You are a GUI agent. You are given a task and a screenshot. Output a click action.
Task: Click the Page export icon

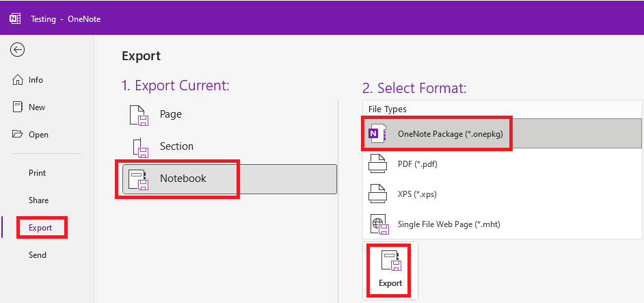139,115
